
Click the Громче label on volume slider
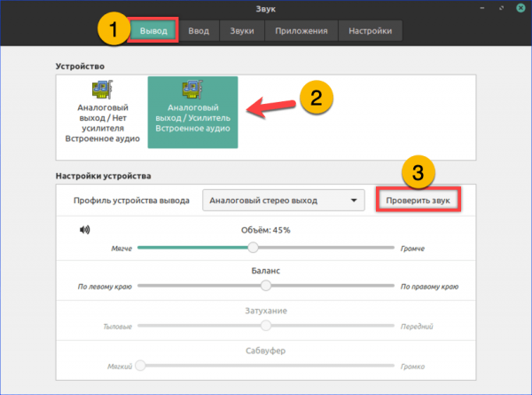point(412,249)
